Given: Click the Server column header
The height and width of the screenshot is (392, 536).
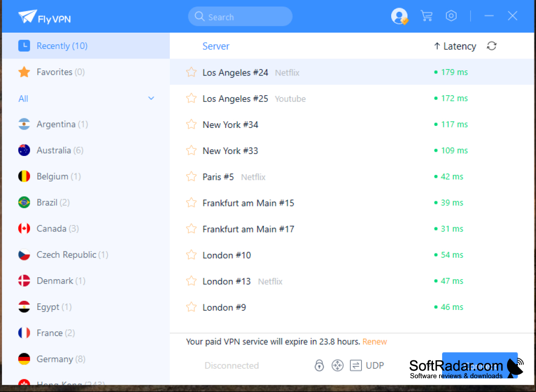Looking at the screenshot, I should 216,46.
